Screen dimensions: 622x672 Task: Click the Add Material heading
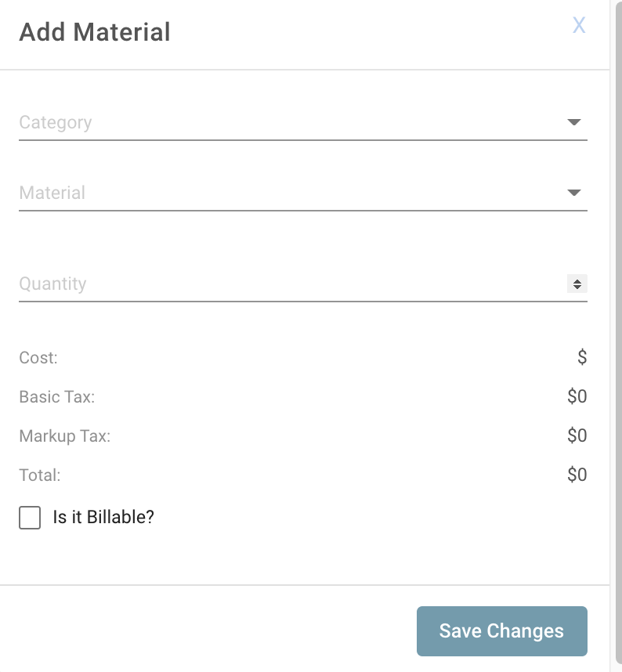(95, 32)
